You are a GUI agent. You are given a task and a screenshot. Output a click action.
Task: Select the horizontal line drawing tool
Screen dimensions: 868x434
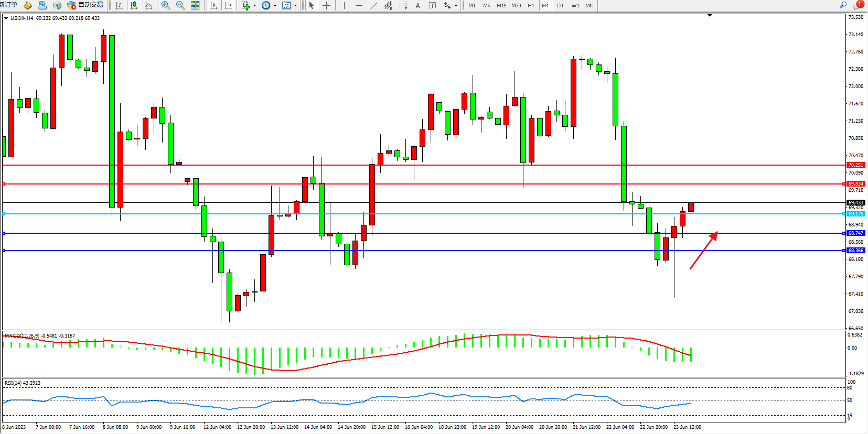coord(359,5)
